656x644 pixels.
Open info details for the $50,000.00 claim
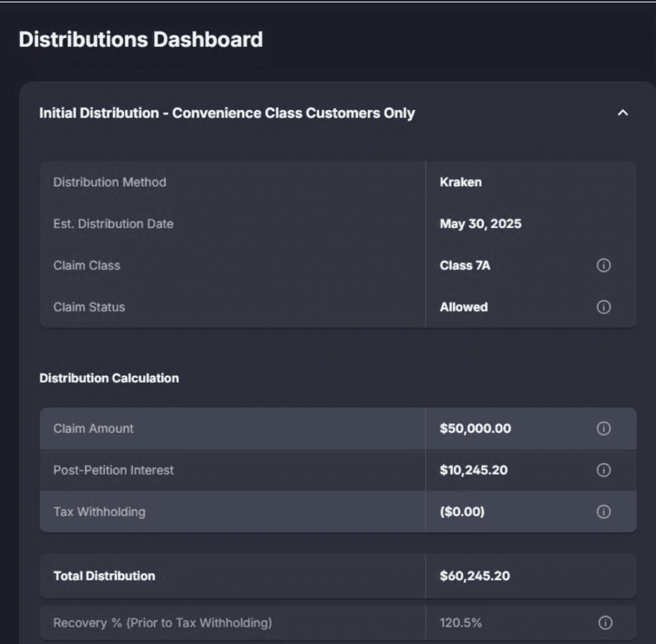(603, 429)
